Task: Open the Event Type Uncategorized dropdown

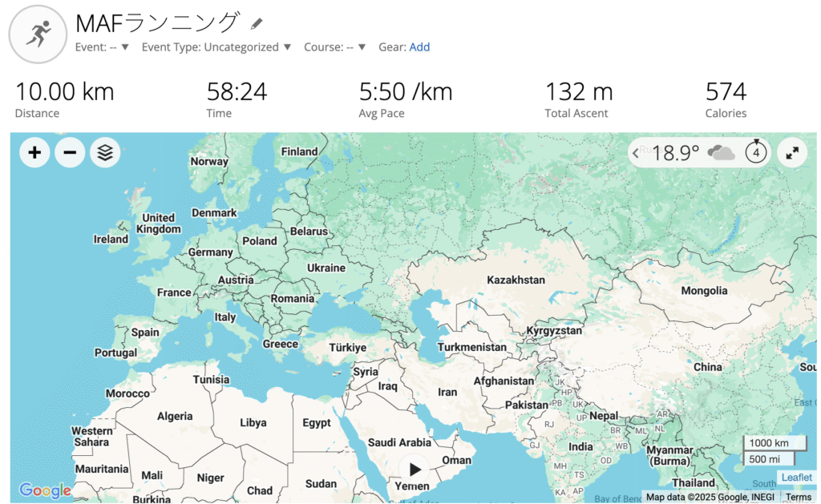Action: (216, 47)
